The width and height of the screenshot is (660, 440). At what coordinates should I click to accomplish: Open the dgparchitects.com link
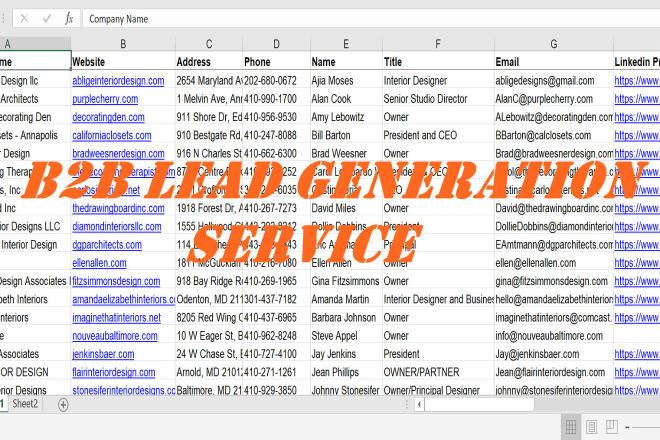tap(107, 245)
